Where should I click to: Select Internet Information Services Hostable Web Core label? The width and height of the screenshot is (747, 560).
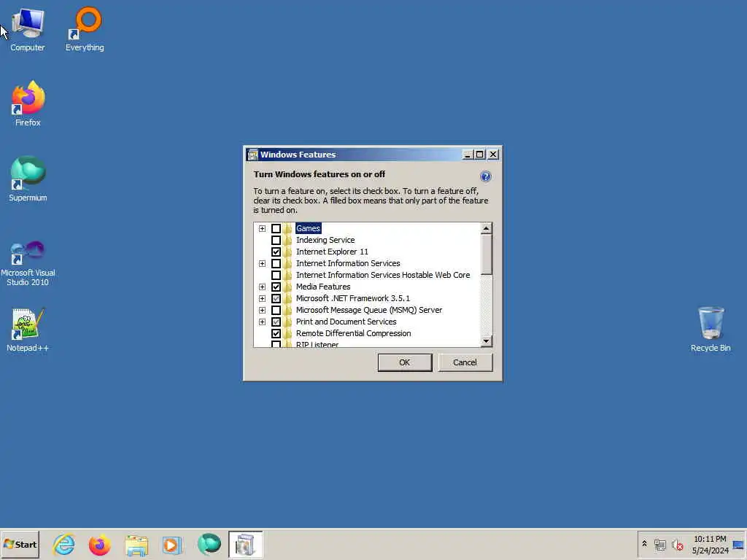(x=383, y=275)
